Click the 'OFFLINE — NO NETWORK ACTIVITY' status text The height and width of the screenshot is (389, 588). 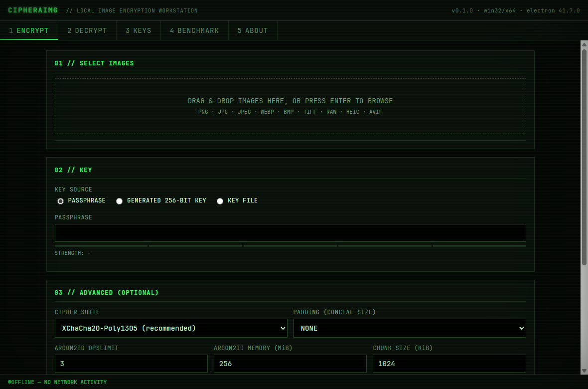pos(59,382)
